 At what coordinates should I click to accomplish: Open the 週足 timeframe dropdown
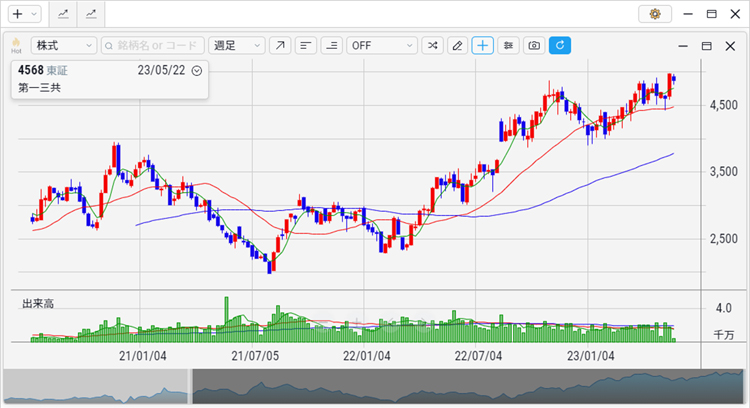[x=236, y=46]
